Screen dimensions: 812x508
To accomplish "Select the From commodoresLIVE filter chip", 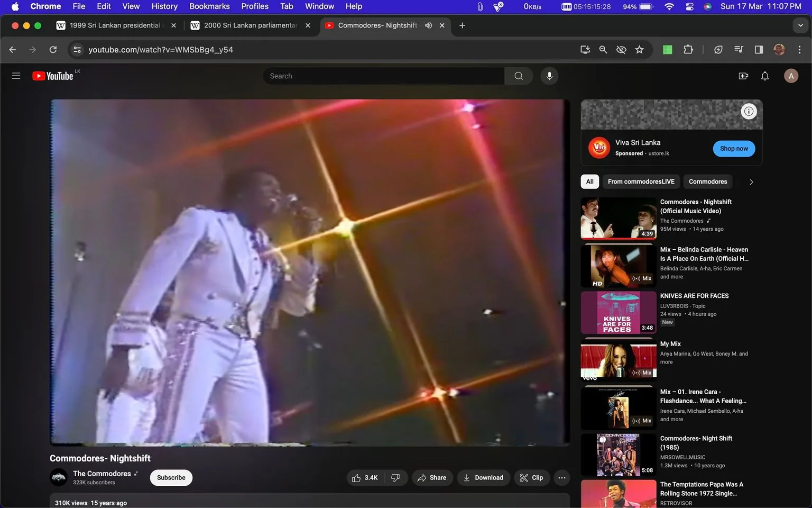I will [641, 182].
